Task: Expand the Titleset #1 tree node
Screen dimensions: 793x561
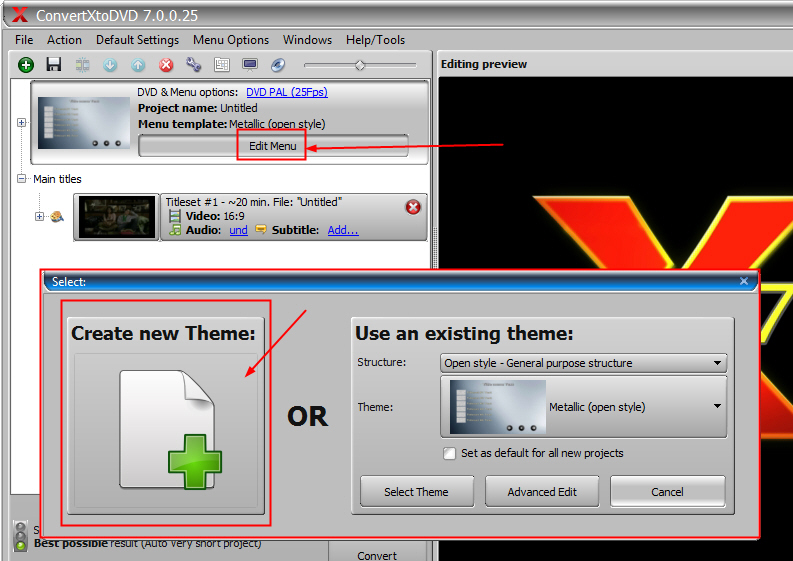Action: tap(39, 217)
